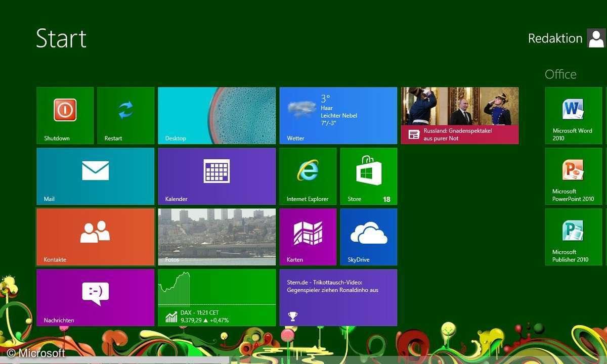Open the Kalender calendar tile
The image size is (607, 364).
(x=217, y=176)
